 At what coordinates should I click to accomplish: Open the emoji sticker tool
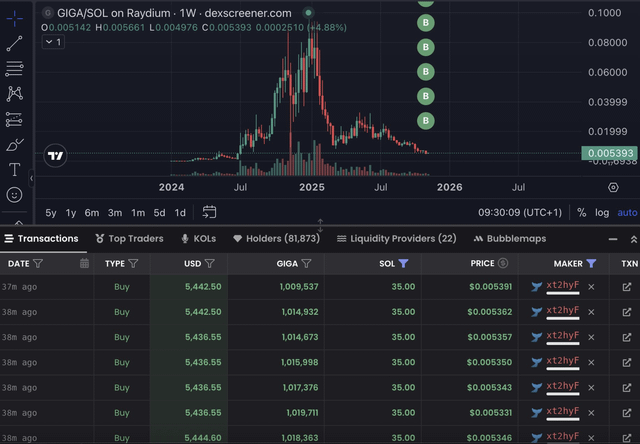pos(15,195)
